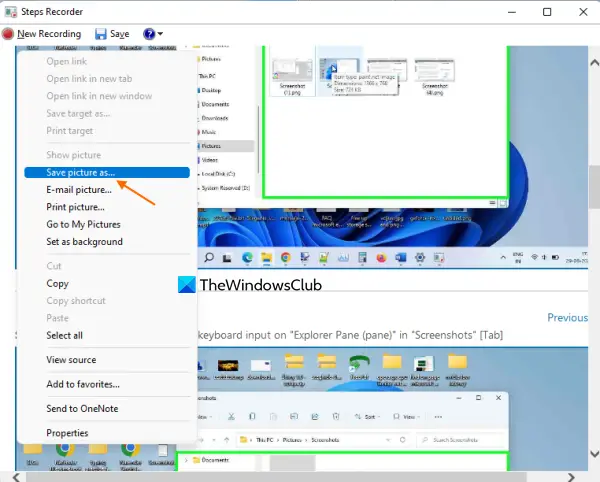Select 'Local Disk (C:)' in navigation pane
The image size is (600, 482).
click(x=218, y=174)
